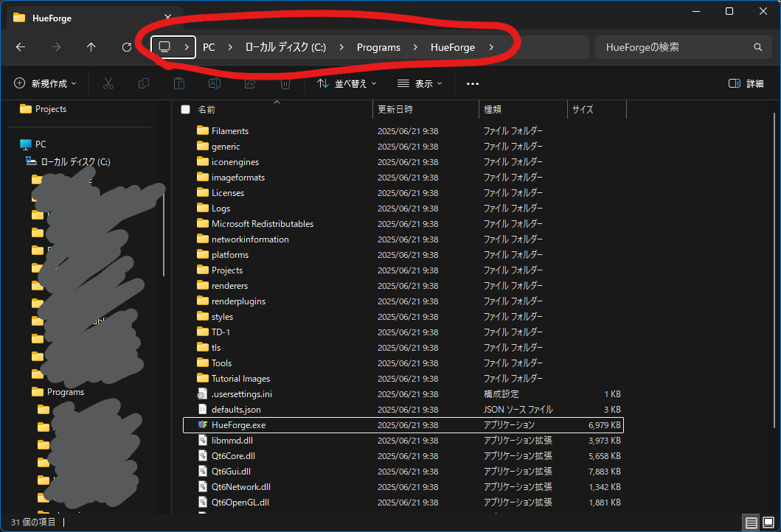Switch to large thumbnails view icon
This screenshot has width=781, height=532.
click(768, 522)
